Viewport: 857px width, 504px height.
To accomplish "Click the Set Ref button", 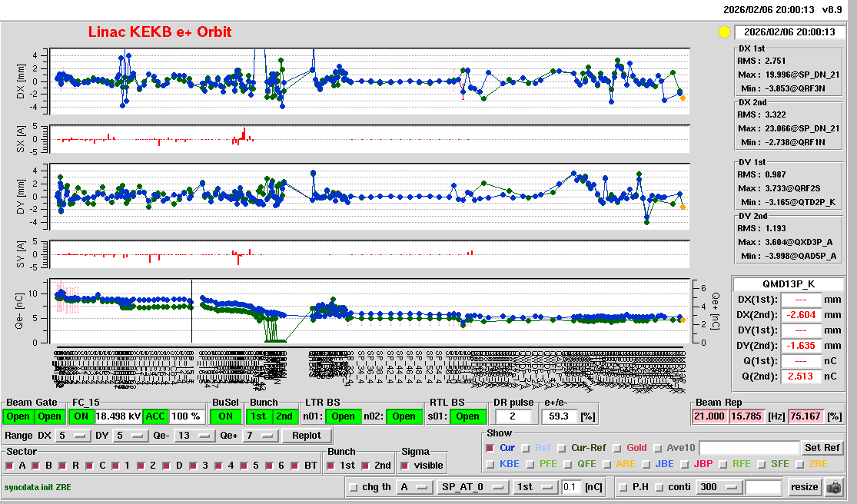I will 822,448.
